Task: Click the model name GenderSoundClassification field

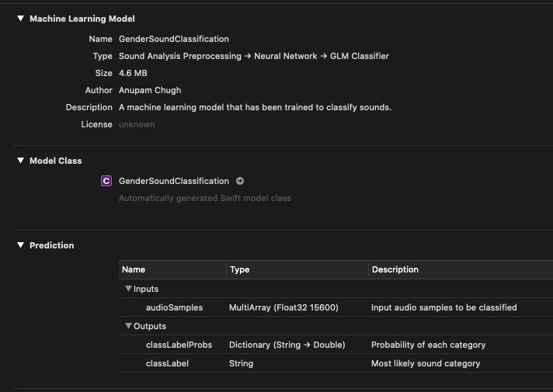Action: click(174, 39)
